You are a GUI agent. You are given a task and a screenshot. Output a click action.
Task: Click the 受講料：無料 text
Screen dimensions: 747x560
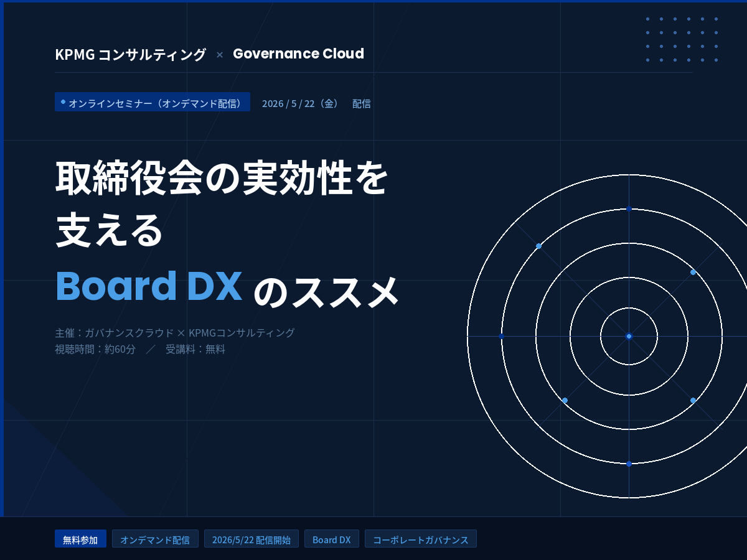(195, 349)
